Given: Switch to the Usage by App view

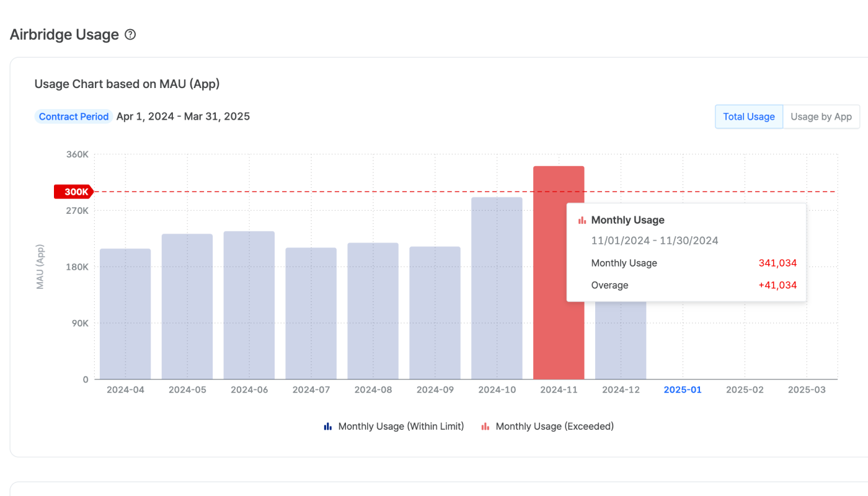Looking at the screenshot, I should point(821,117).
